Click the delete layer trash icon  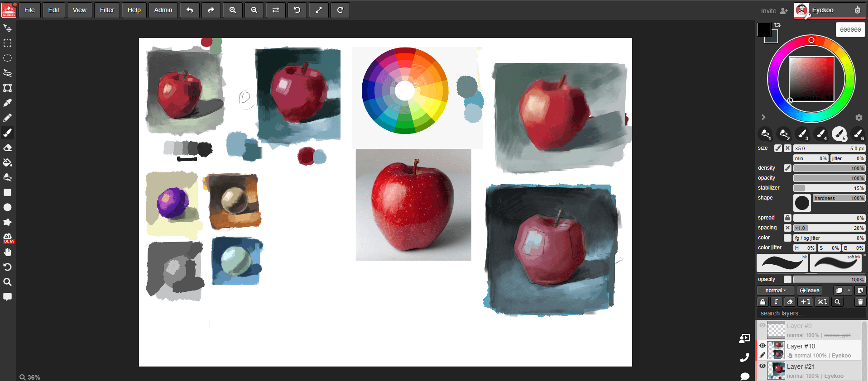click(x=860, y=302)
